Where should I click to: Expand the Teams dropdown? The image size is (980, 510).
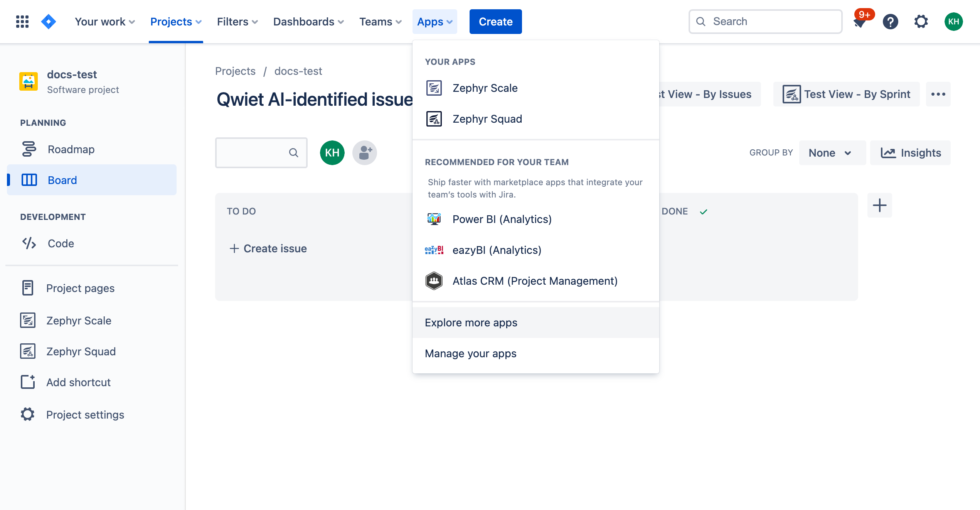[x=381, y=22]
